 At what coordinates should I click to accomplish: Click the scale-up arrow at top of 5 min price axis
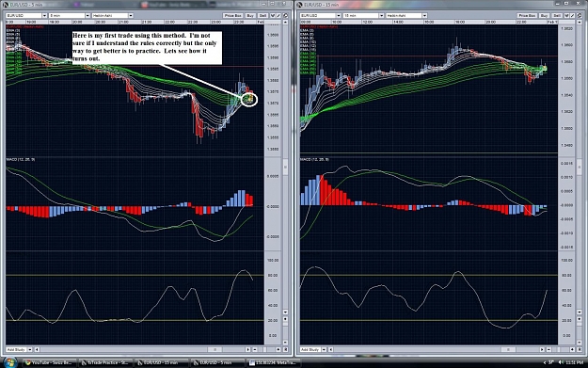pos(285,23)
